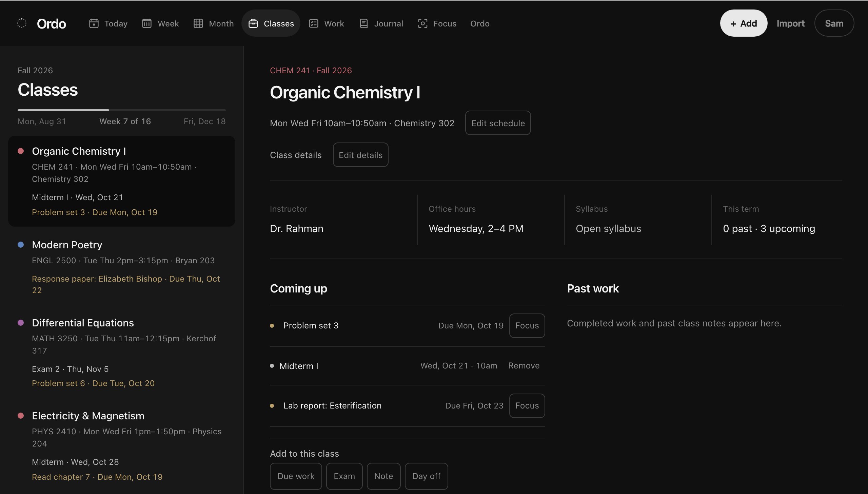This screenshot has width=868, height=494.
Task: Add a Day off to this class
Action: pos(426,476)
